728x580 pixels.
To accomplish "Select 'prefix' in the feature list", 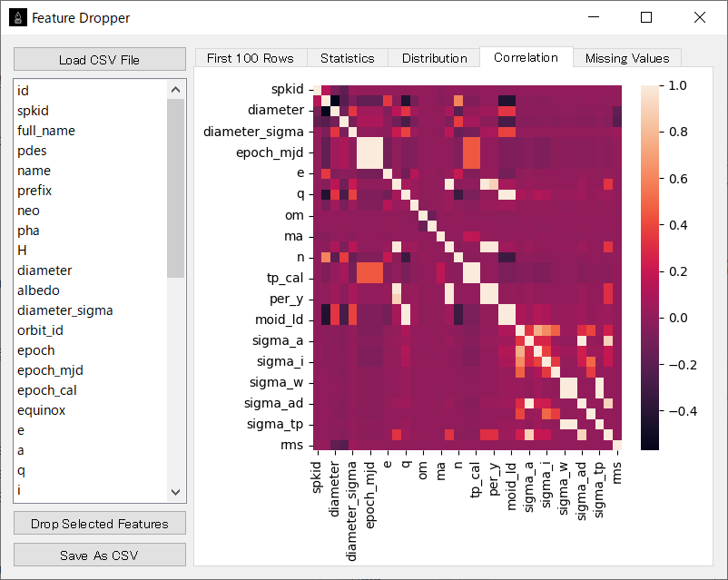I will [x=91, y=191].
